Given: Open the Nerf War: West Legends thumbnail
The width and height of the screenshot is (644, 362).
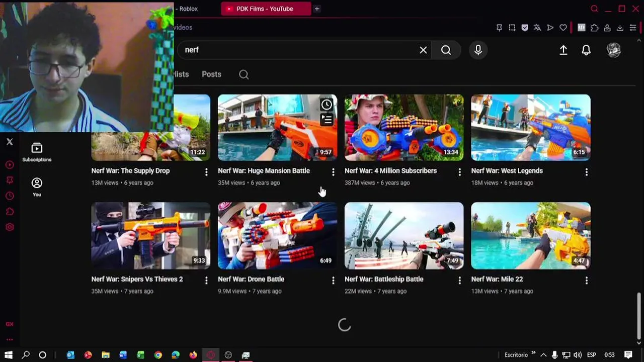Looking at the screenshot, I should click(531, 128).
